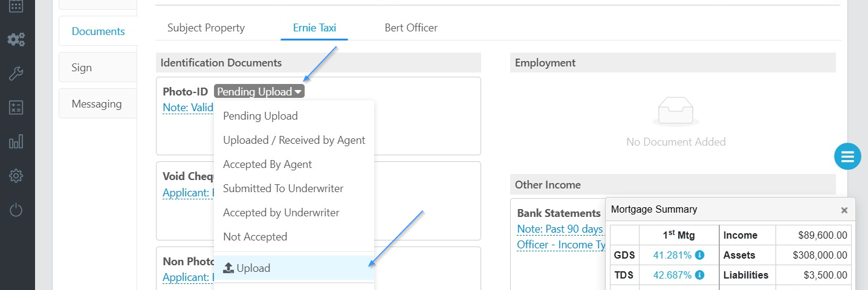Expand the Photo-ID Pending Upload status dropdown
Image resolution: width=868 pixels, height=290 pixels.
(259, 92)
